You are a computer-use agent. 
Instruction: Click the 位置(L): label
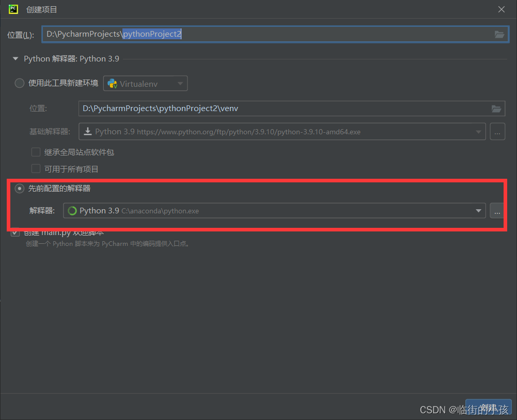pyautogui.click(x=21, y=35)
